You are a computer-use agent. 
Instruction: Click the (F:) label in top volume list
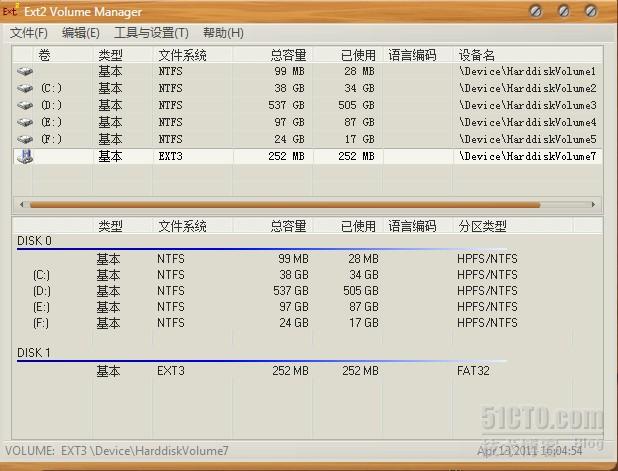51,139
